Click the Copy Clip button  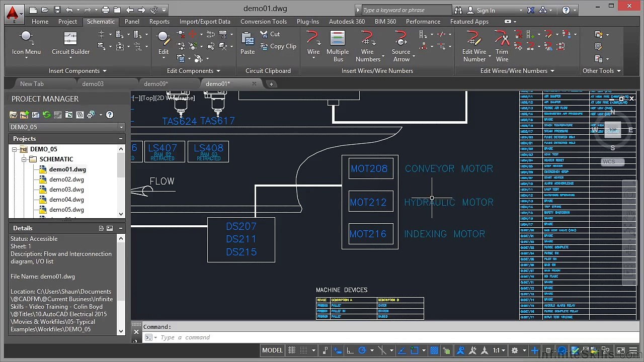pos(278,46)
